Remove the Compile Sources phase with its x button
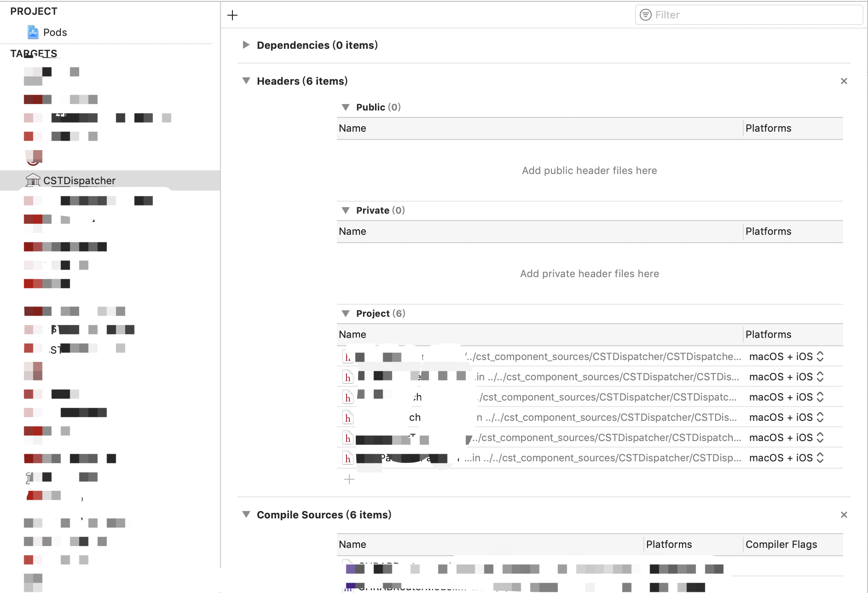The height and width of the screenshot is (593, 868). tap(844, 515)
